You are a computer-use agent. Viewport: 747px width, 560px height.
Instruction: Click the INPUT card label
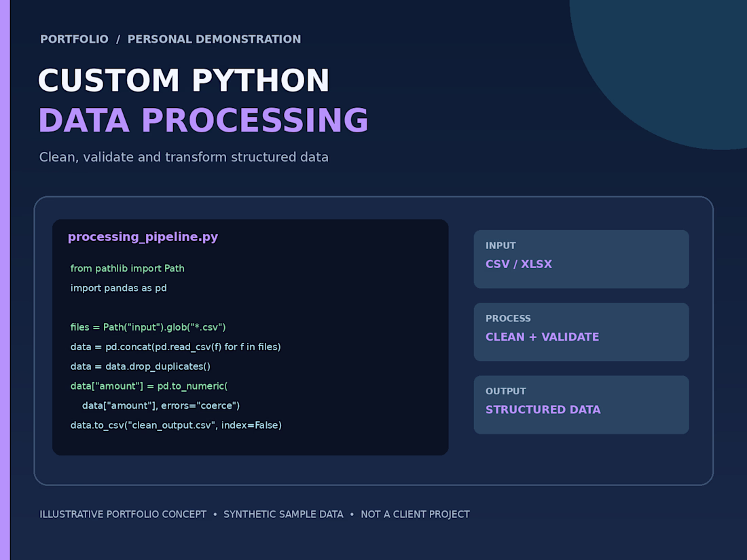(500, 246)
